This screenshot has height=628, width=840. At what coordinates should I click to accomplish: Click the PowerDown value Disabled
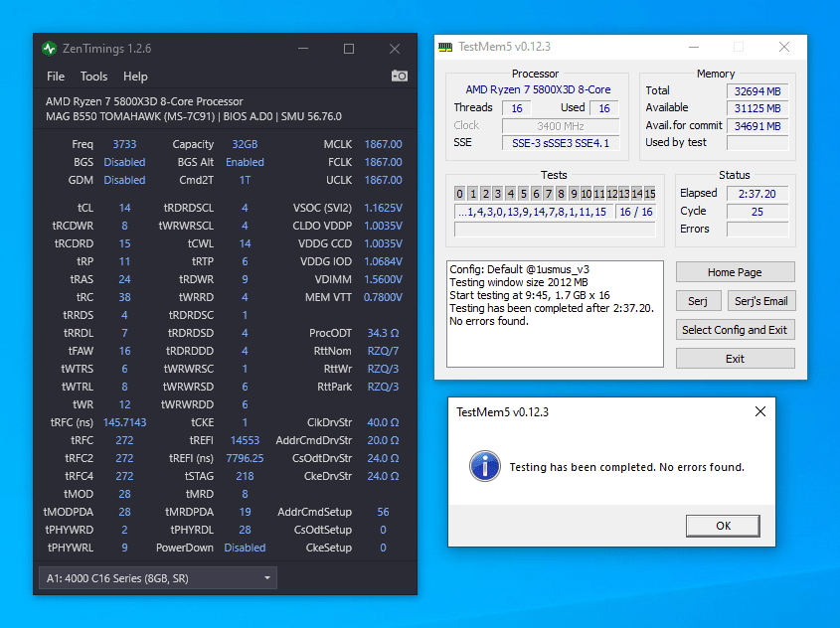[245, 548]
